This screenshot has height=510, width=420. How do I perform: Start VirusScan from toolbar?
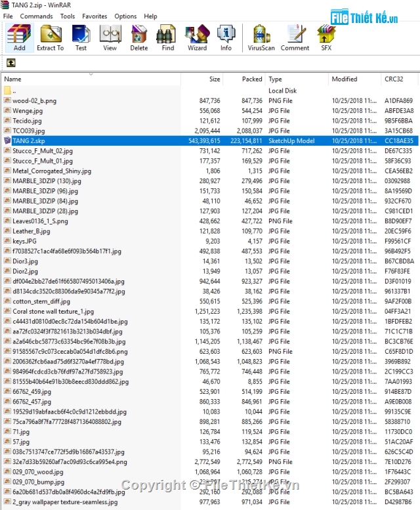[261, 37]
